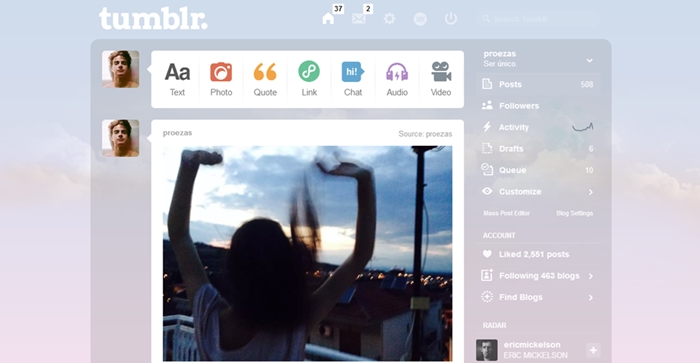Open the dashboard post photo
The image size is (700, 363).
click(308, 254)
